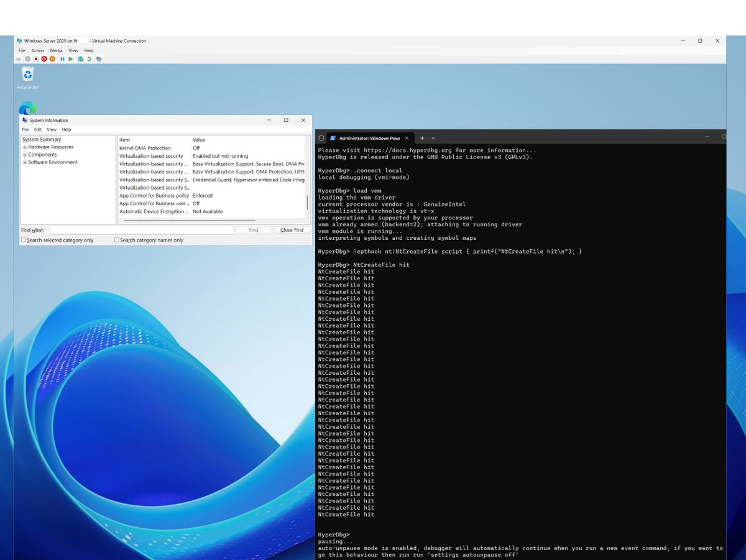The width and height of the screenshot is (746, 560).
Task: Close the Administrator PowerShell tab
Action: click(x=408, y=138)
